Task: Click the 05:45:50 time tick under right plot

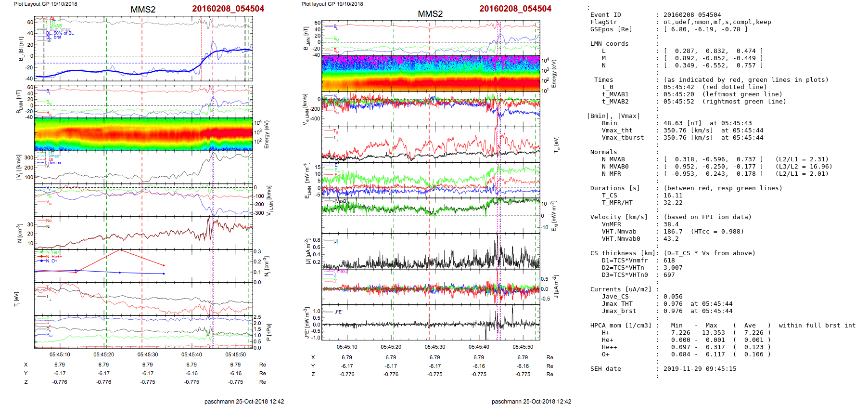Action: 523,347
